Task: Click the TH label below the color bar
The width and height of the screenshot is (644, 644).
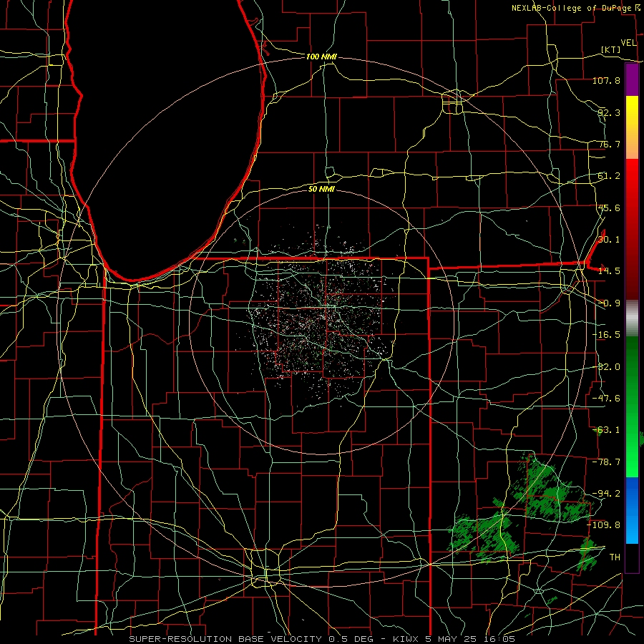Action: coord(615,557)
